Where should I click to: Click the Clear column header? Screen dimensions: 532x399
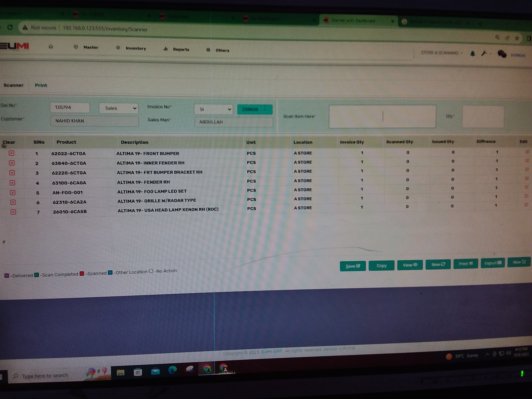[x=9, y=142]
